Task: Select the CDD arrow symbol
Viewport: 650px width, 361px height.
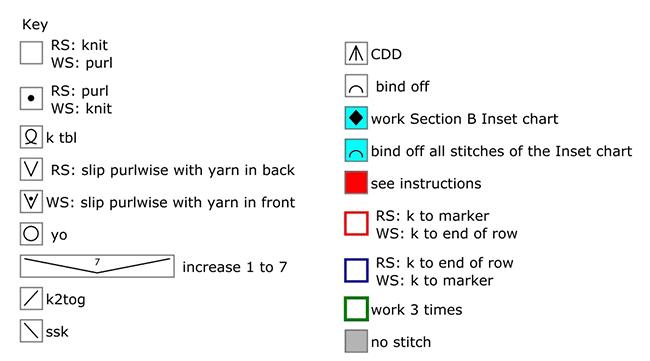Action: click(x=356, y=53)
